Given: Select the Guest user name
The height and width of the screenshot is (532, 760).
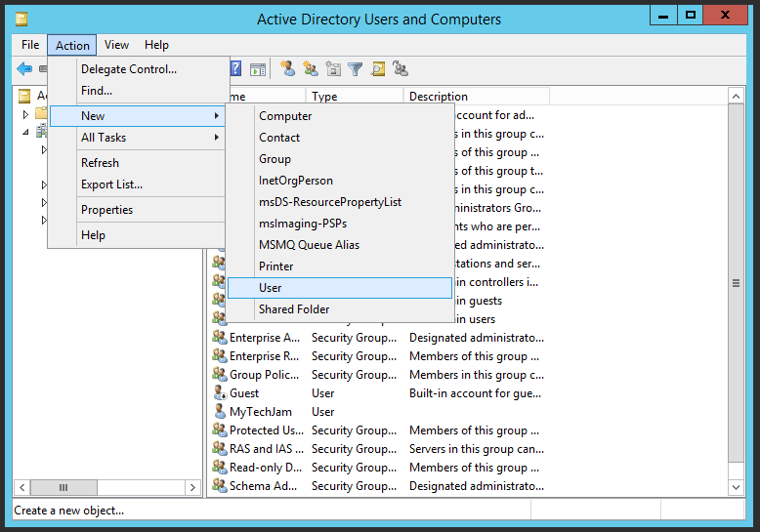Looking at the screenshot, I should point(244,393).
